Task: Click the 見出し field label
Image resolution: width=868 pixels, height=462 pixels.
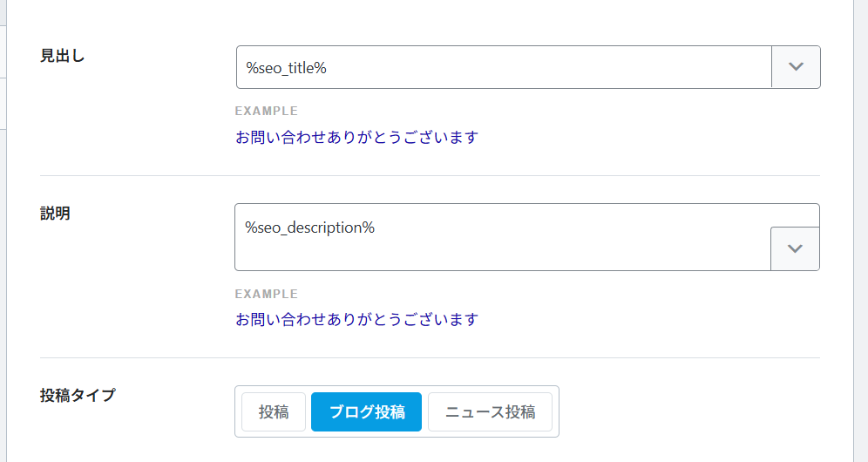Action: (63, 56)
